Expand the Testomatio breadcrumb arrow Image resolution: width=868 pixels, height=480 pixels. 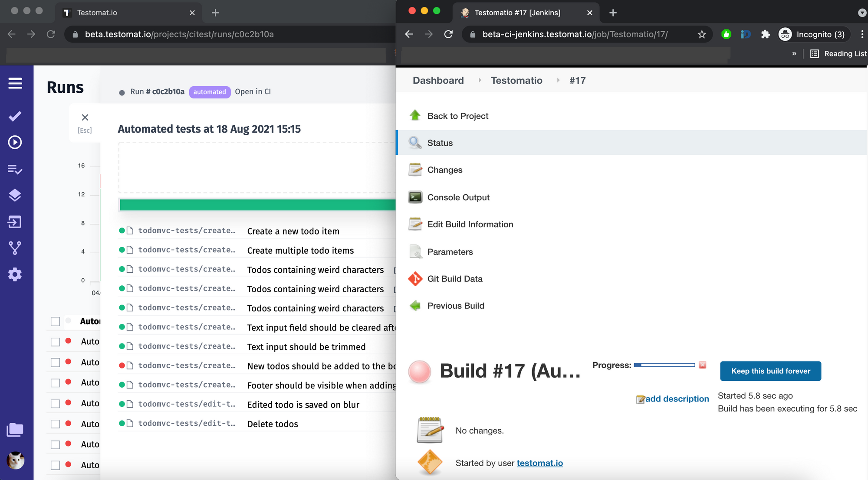(x=558, y=80)
